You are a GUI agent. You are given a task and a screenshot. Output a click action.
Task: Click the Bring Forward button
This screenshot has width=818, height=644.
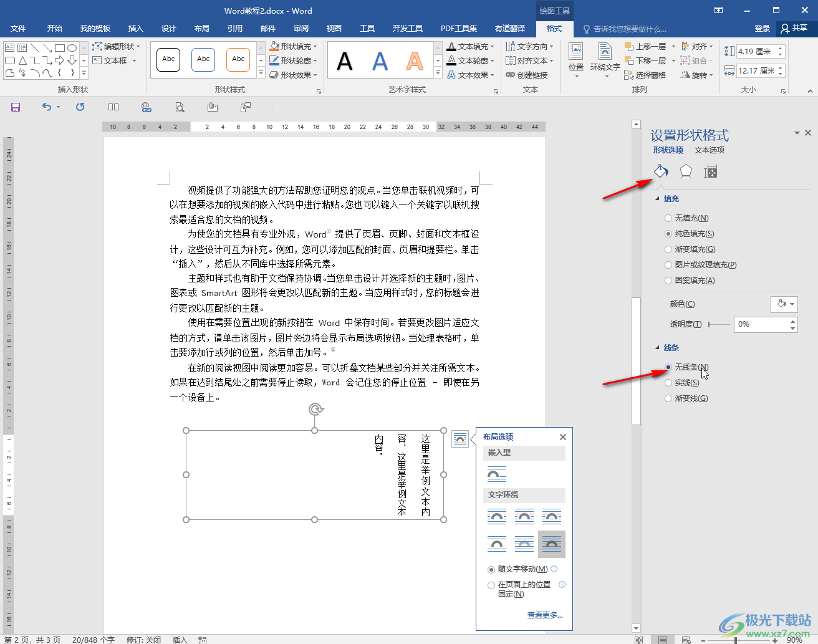(645, 46)
